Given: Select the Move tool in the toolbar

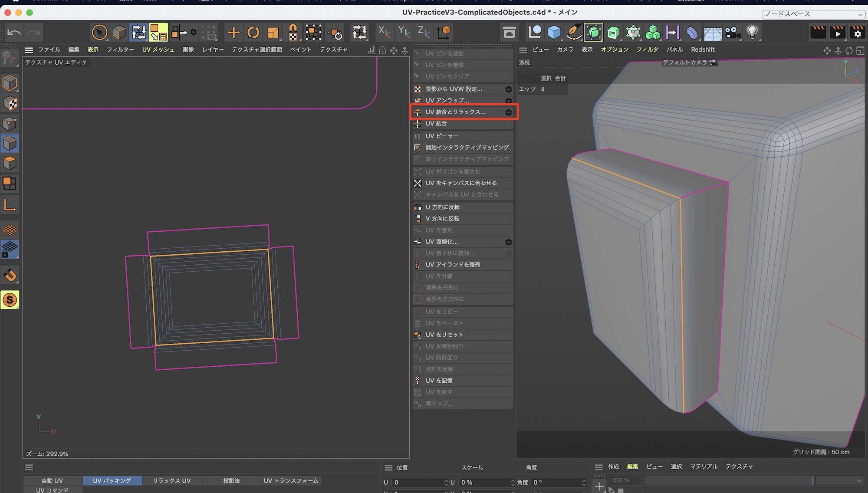Looking at the screenshot, I should pos(233,33).
